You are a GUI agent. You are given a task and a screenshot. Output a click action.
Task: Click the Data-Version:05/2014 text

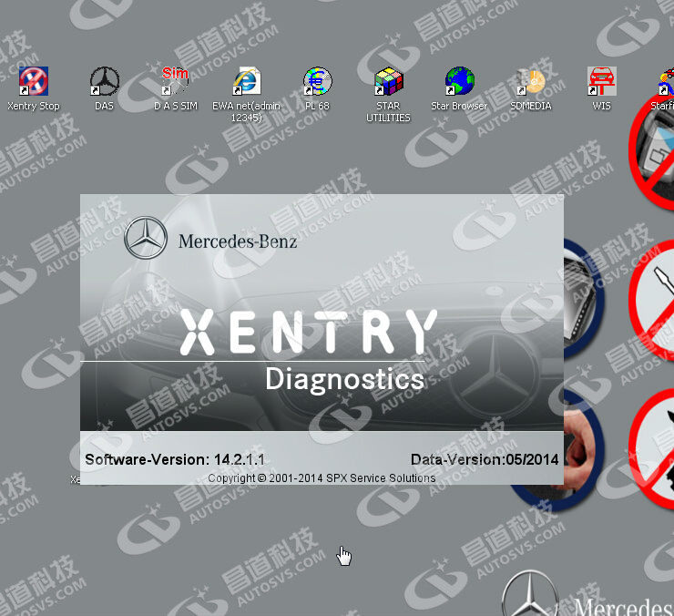(x=485, y=459)
